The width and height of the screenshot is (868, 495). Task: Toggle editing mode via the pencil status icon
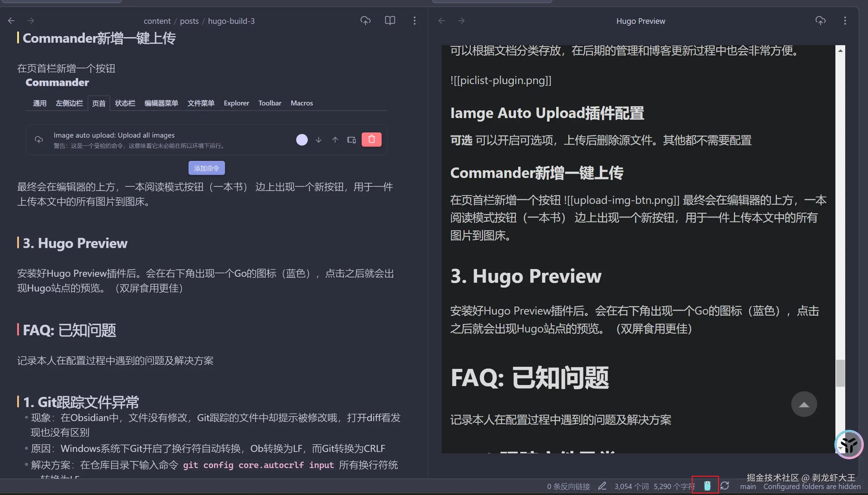tap(602, 486)
